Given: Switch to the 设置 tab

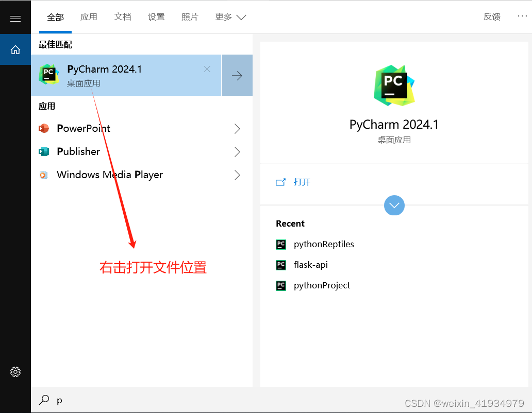Looking at the screenshot, I should pos(156,17).
